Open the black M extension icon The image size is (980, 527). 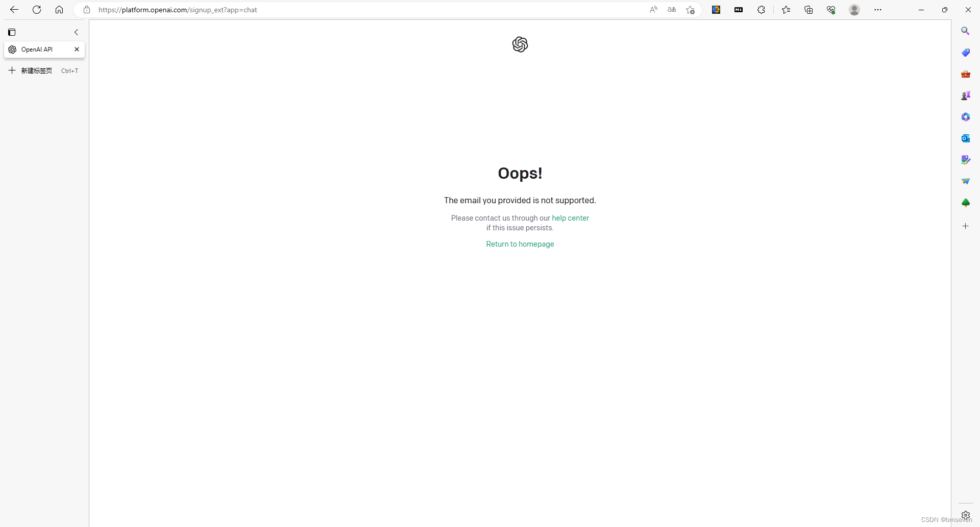[x=739, y=10]
